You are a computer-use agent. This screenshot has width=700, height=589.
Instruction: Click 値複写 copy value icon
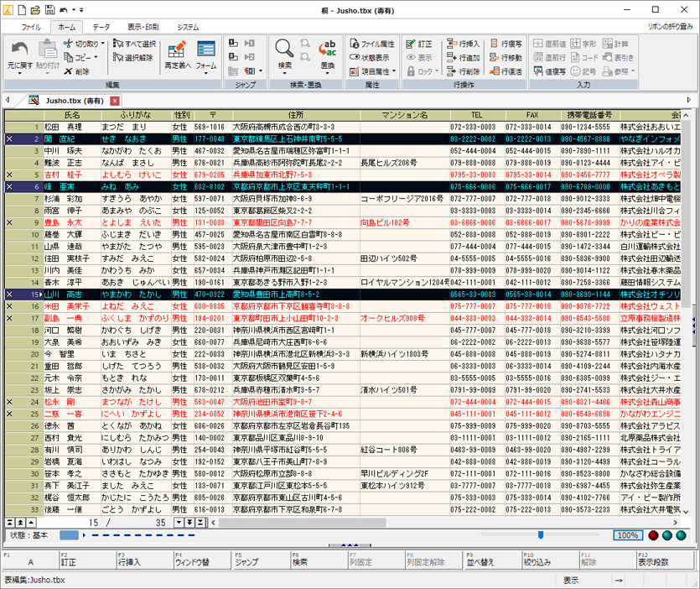pos(538,71)
